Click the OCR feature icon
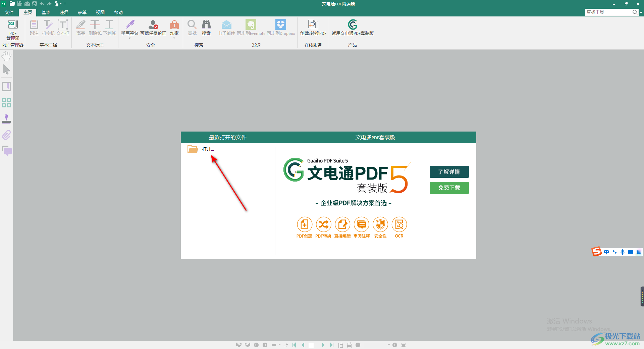644x349 pixels. point(399,225)
